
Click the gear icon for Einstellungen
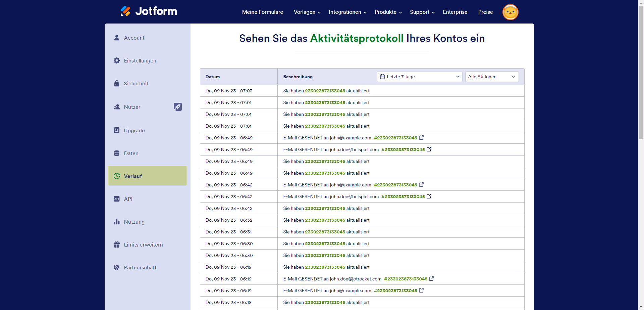click(117, 60)
